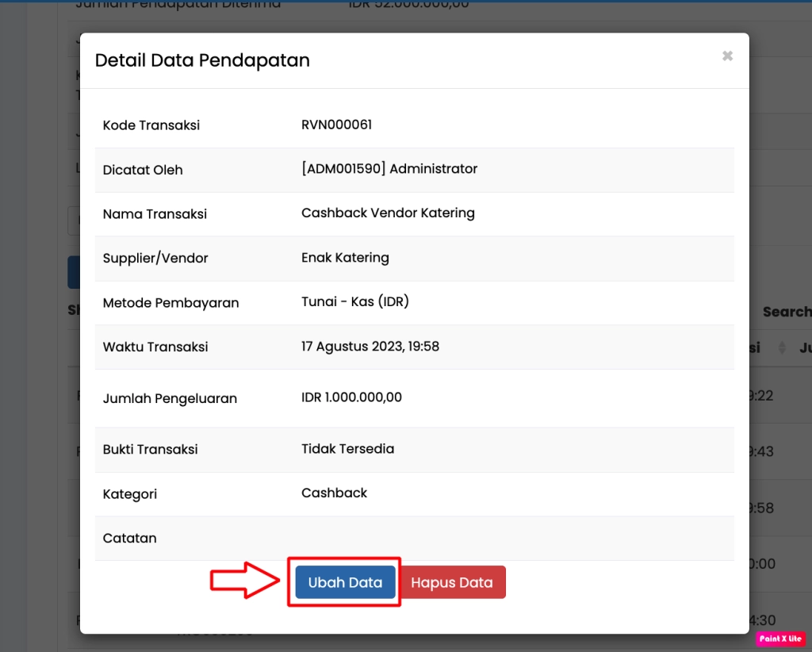Click the Cashback category value
The image size is (812, 652).
click(x=334, y=493)
